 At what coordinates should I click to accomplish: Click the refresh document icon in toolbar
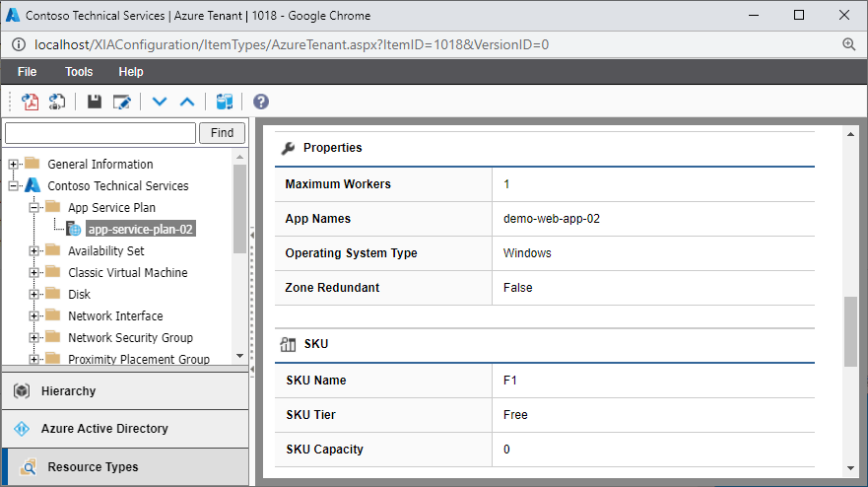57,102
